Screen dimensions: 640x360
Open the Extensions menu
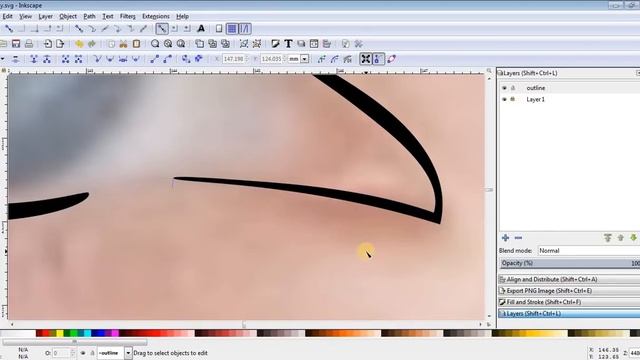coord(156,16)
